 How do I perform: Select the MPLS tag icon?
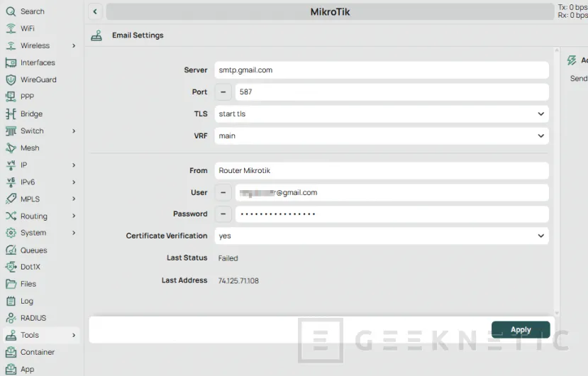[x=11, y=199]
